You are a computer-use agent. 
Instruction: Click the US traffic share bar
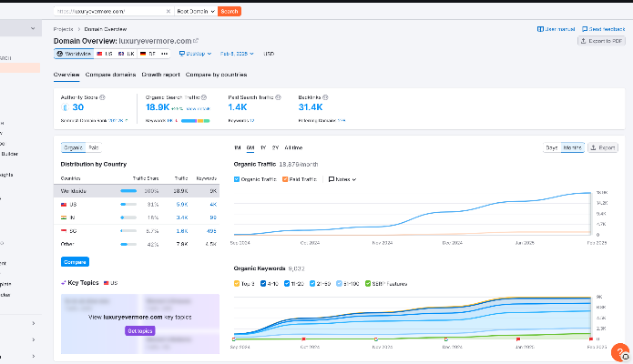tap(128, 205)
